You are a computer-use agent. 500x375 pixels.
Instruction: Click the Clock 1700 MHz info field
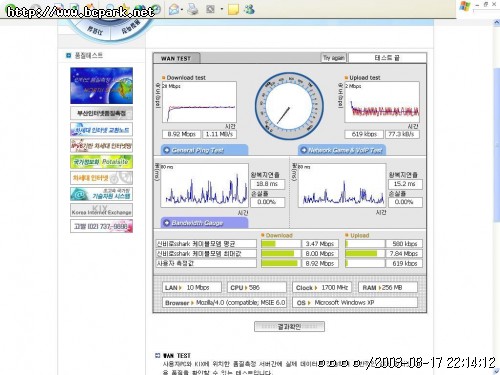322,287
